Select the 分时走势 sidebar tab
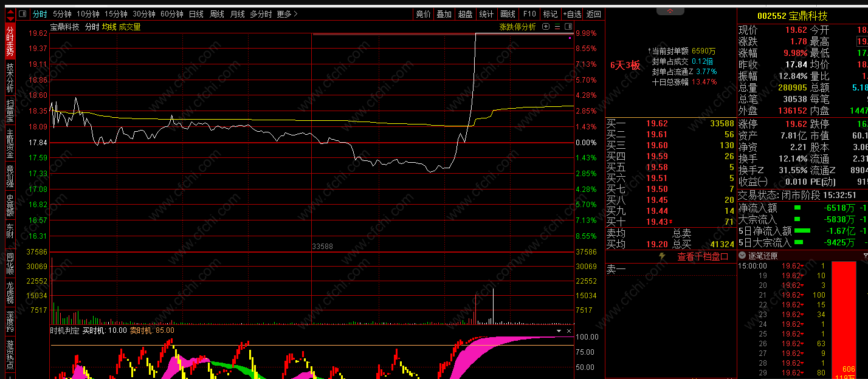Screen dimensions: 868x379 pyautogui.click(x=10, y=41)
